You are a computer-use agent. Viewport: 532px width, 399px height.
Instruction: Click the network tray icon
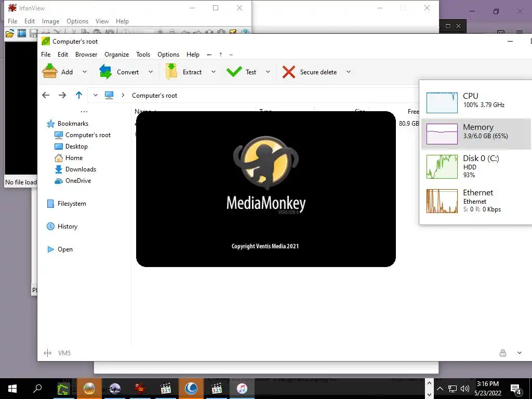pyautogui.click(x=453, y=389)
